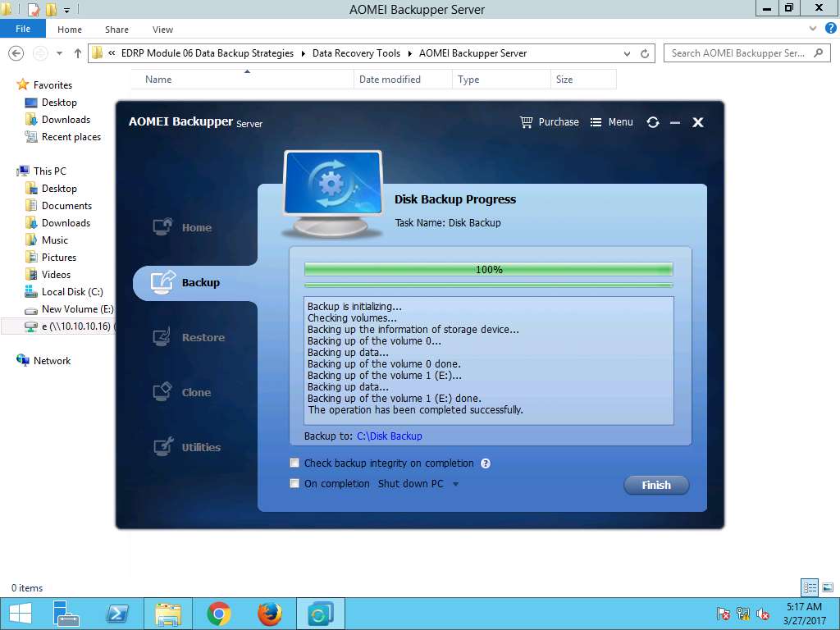Open Explorer help question mark
Screen dimensions: 840x630
tap(830, 29)
